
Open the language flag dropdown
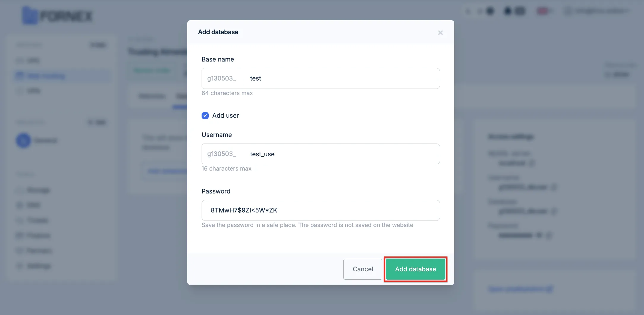tap(545, 11)
